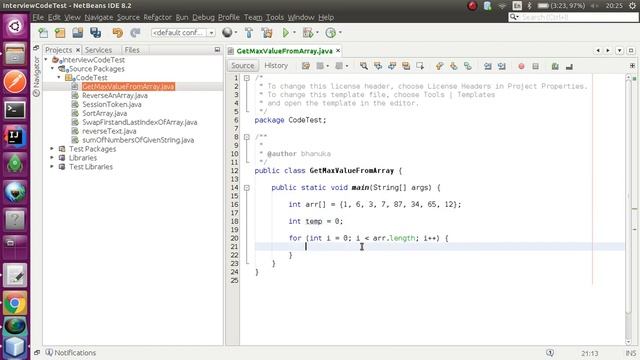This screenshot has width=640, height=360.
Task: Launch Google Chrome from Ubuntu dock
Action: [15, 303]
